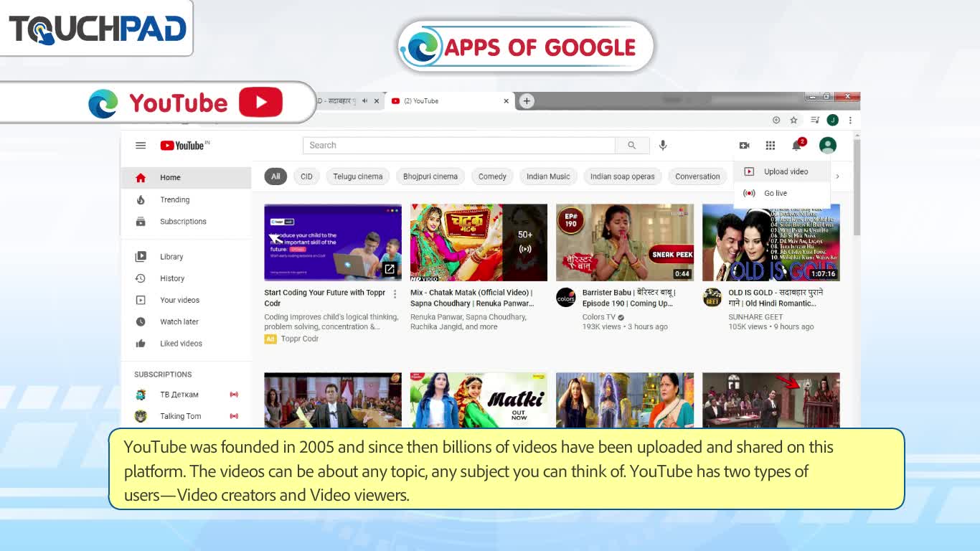The image size is (980, 551).
Task: Click the Library icon
Action: (x=141, y=257)
